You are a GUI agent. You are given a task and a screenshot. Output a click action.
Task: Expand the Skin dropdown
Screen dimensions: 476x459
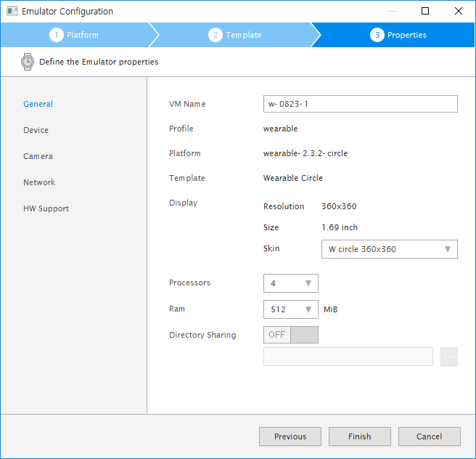(x=389, y=249)
